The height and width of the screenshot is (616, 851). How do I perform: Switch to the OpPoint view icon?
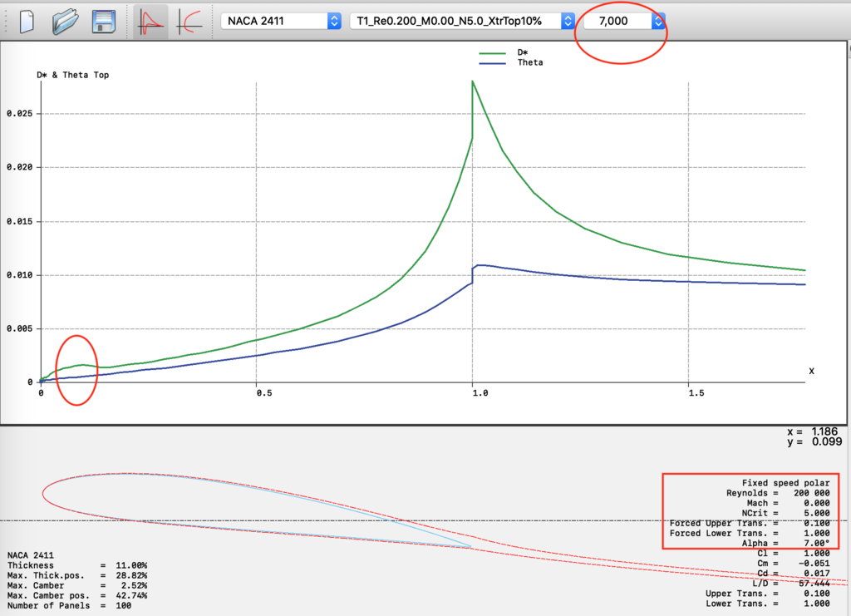coord(150,21)
